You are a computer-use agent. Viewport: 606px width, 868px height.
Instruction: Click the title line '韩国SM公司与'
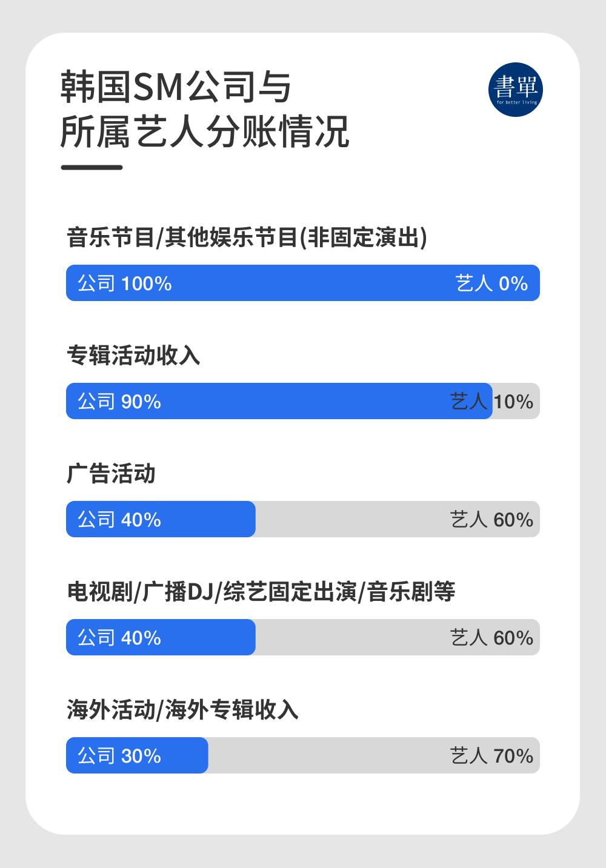click(176, 87)
